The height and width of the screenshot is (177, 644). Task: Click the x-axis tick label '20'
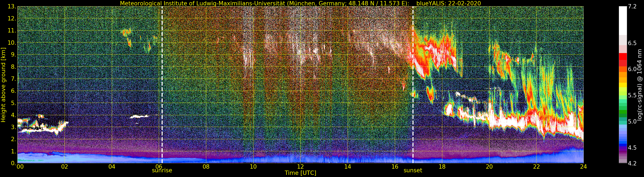point(489,167)
